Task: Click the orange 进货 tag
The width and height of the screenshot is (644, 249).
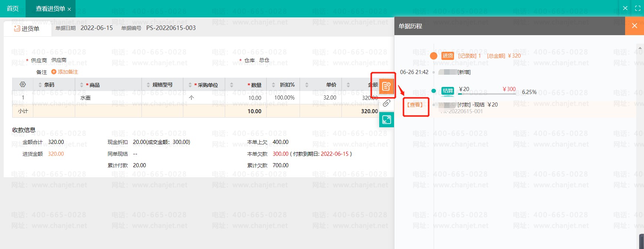Action: coord(448,55)
